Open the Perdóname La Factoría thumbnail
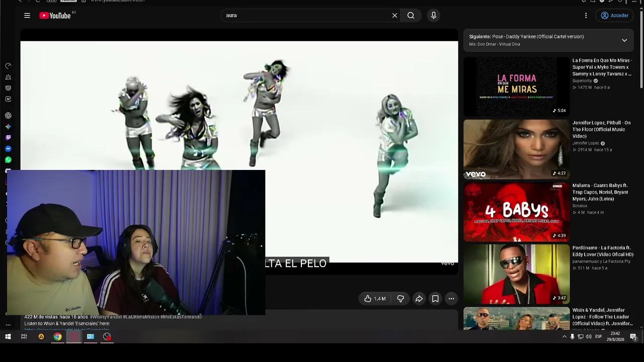644x362 pixels. (x=516, y=274)
